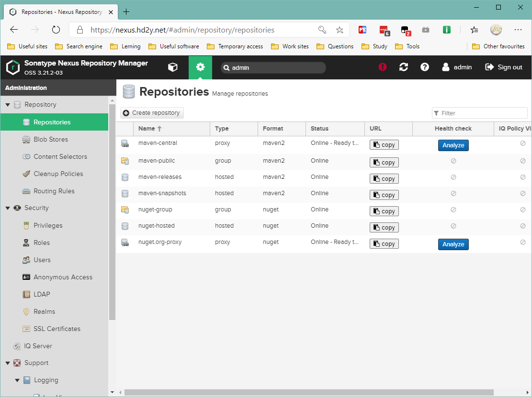Image resolution: width=532 pixels, height=397 pixels.
Task: Sort by the Format column header
Action: click(x=282, y=129)
